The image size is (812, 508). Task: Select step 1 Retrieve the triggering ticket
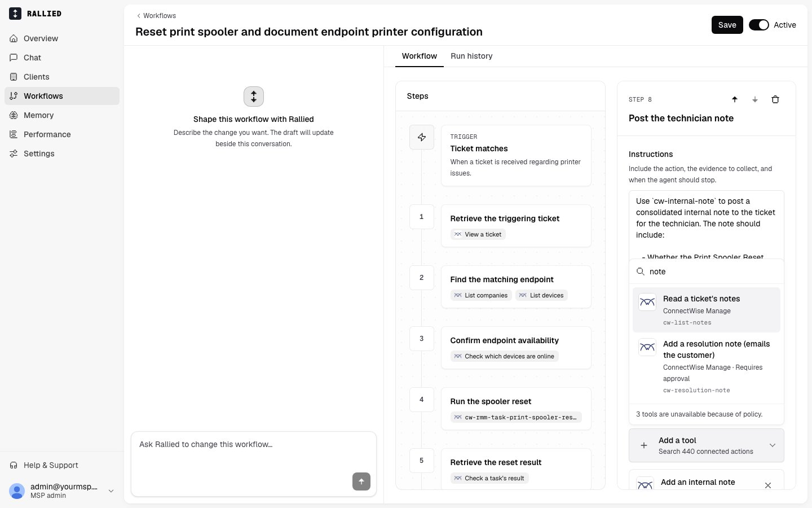(516, 226)
